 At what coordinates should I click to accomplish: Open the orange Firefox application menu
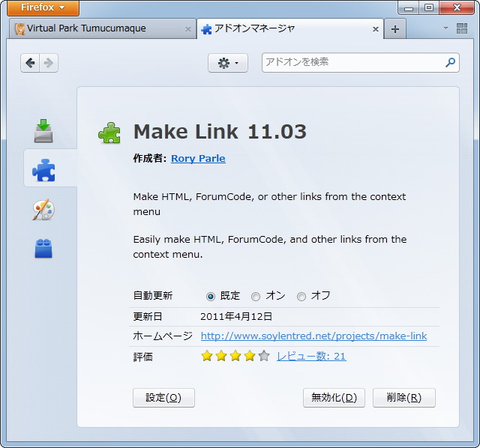(43, 7)
